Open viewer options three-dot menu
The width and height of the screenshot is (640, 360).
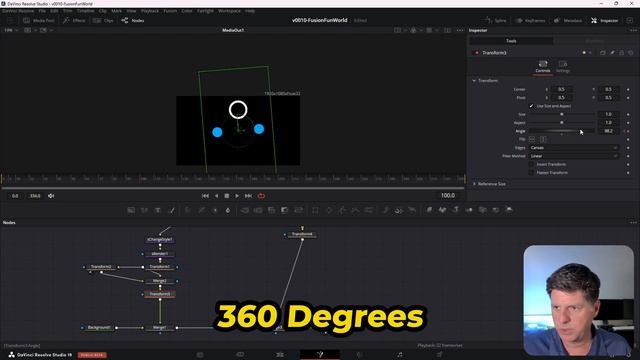[460, 30]
